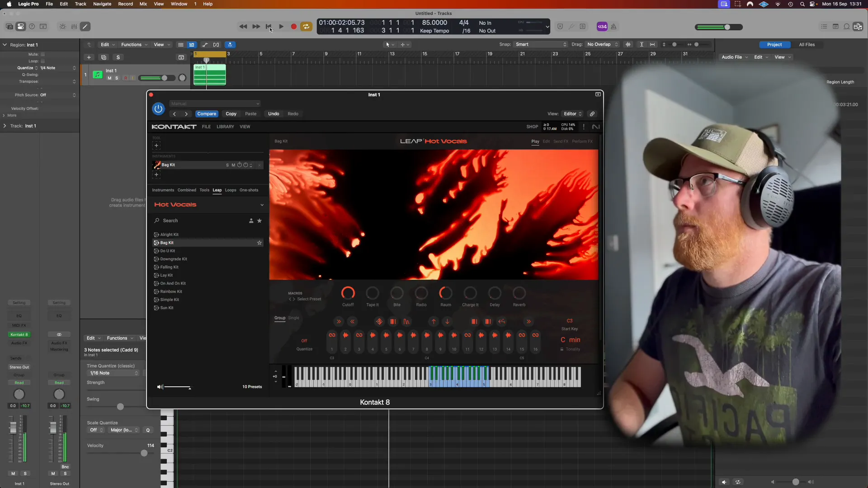Open the Snap Smart dropdown
The width and height of the screenshot is (868, 488).
pyautogui.click(x=541, y=44)
